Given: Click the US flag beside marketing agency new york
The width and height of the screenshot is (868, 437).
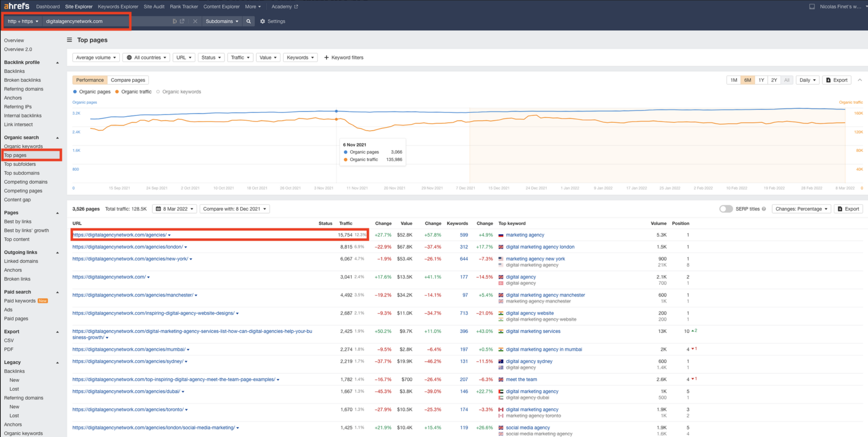Looking at the screenshot, I should (x=501, y=259).
